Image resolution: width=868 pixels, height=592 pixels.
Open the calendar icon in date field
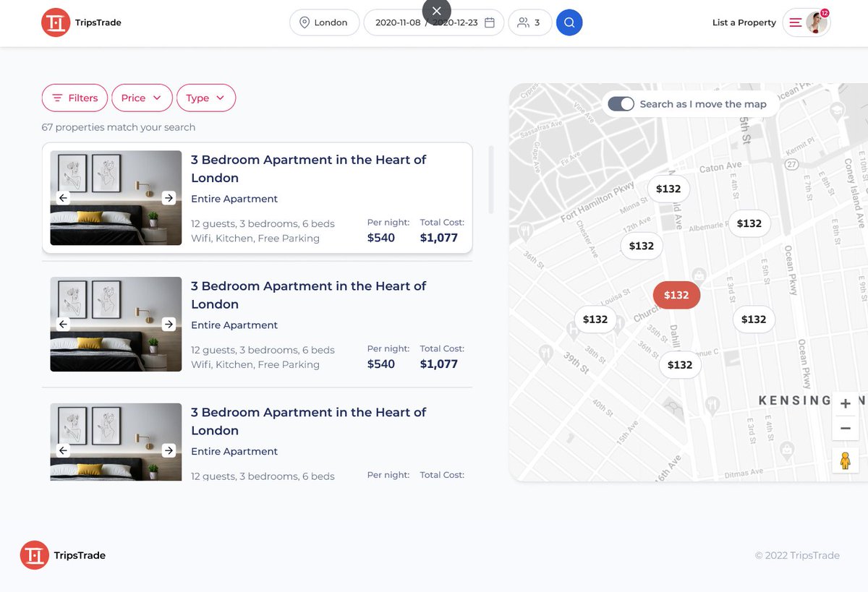490,22
